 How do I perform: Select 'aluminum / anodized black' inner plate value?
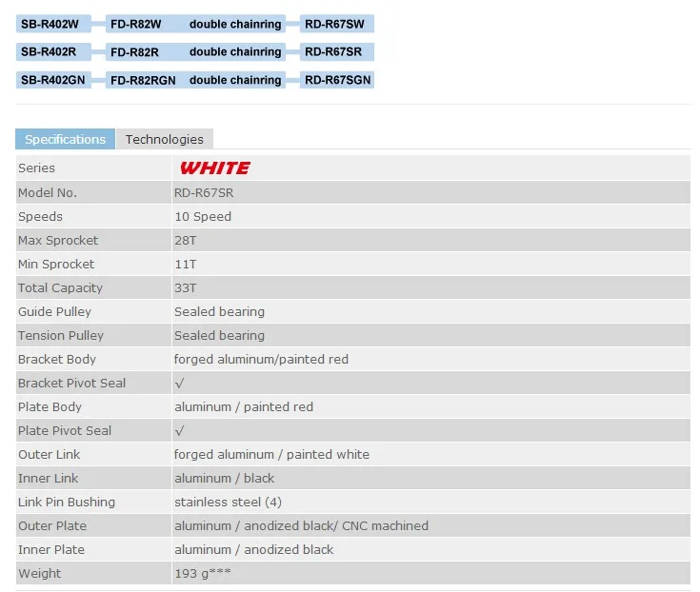(253, 549)
